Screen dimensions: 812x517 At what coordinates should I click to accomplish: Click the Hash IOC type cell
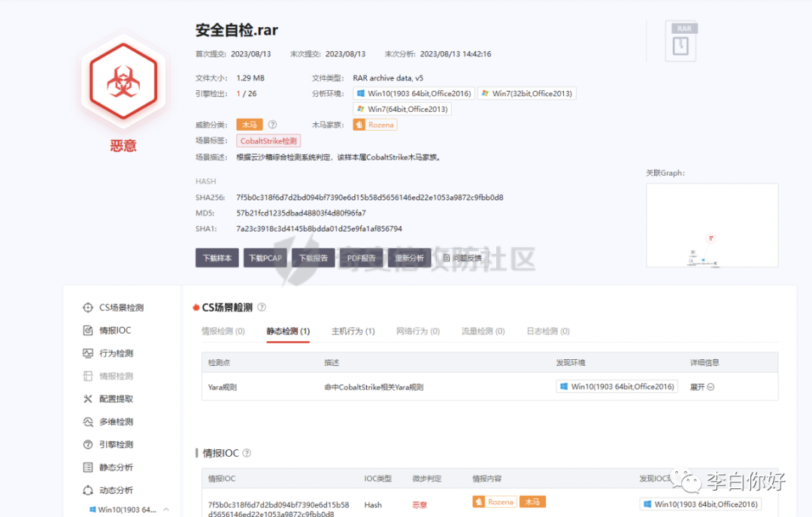(x=373, y=504)
